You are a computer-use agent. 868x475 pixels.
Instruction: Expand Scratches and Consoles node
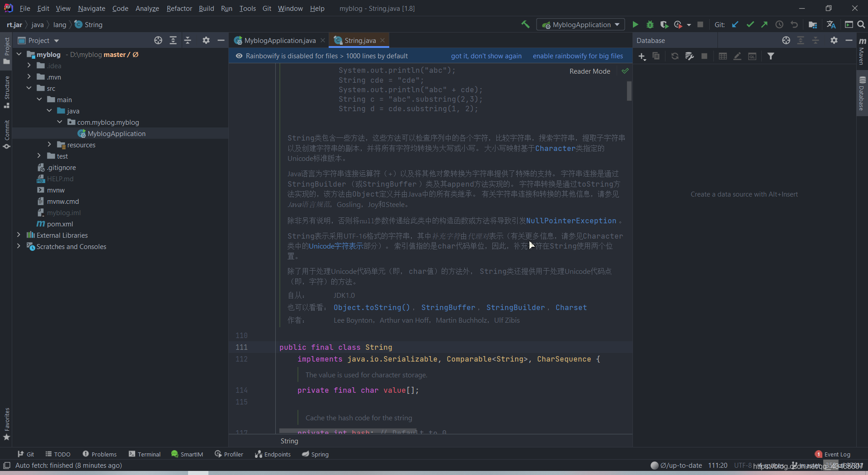[x=19, y=246]
